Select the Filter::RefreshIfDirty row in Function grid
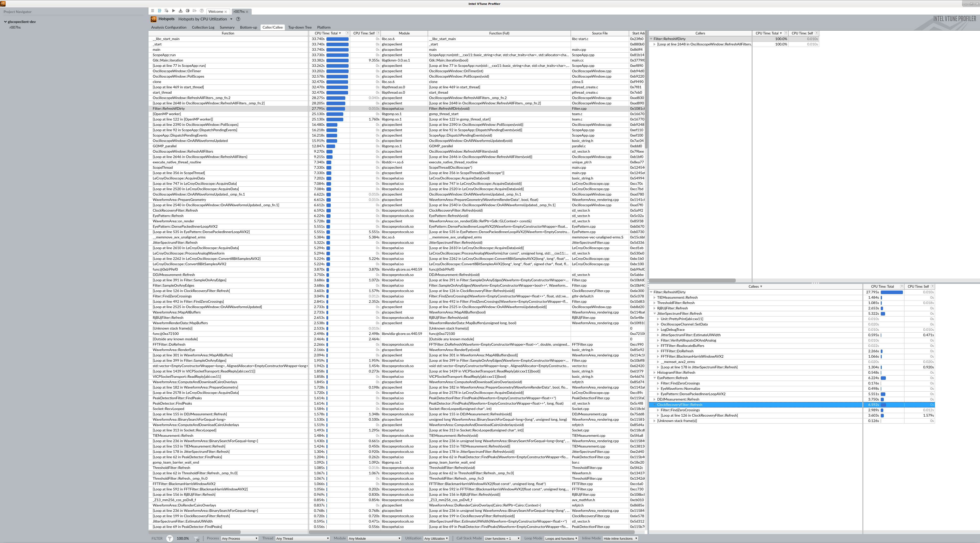 click(x=396, y=108)
